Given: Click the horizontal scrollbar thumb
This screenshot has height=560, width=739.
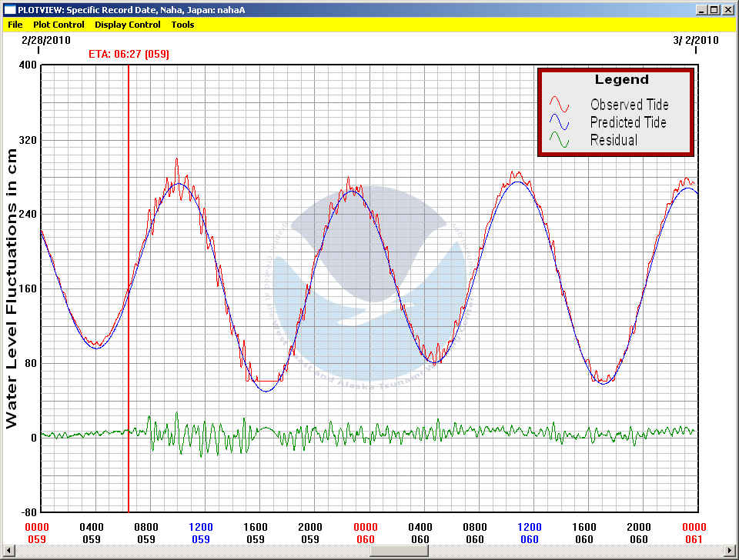Looking at the screenshot, I should coord(399,550).
